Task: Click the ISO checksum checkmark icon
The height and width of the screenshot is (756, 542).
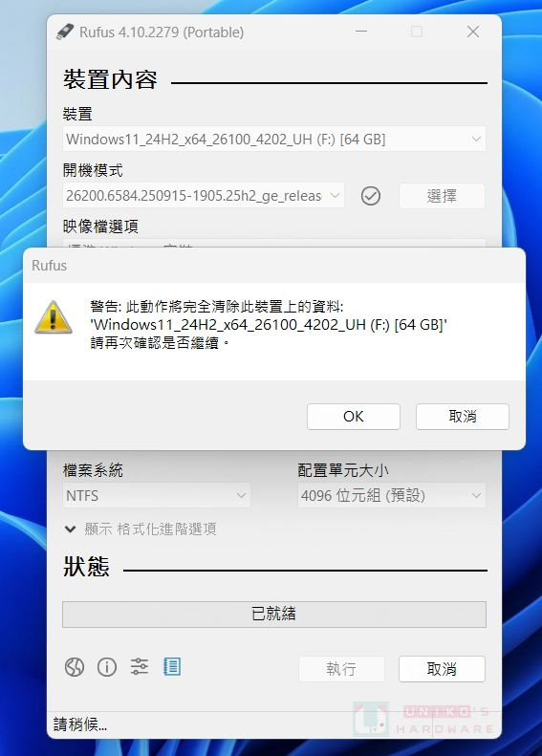Action: 370,196
